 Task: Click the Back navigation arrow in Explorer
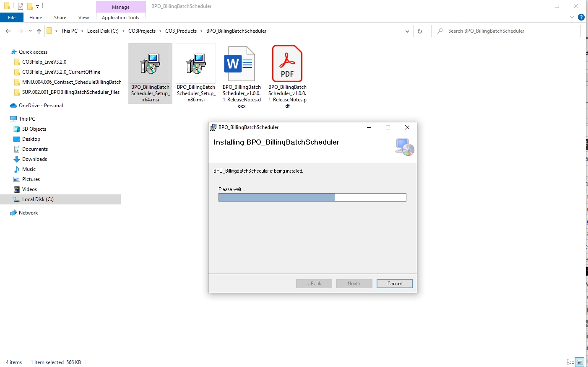pos(8,31)
